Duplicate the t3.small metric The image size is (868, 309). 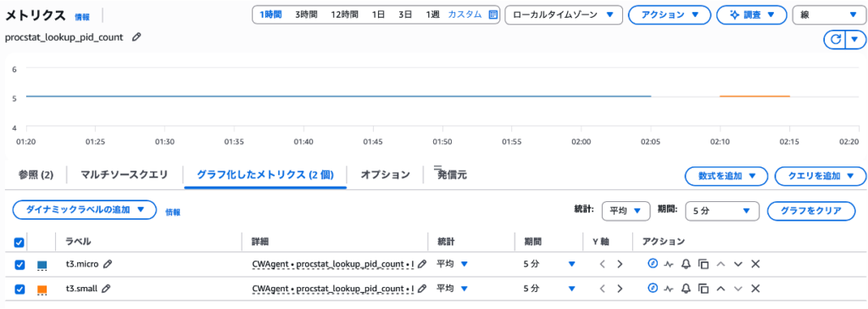703,289
